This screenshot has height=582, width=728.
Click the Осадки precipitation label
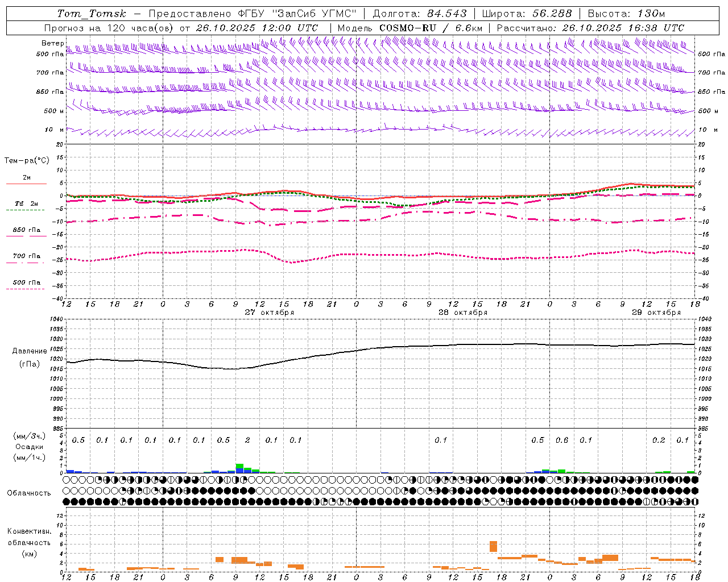tap(30, 447)
